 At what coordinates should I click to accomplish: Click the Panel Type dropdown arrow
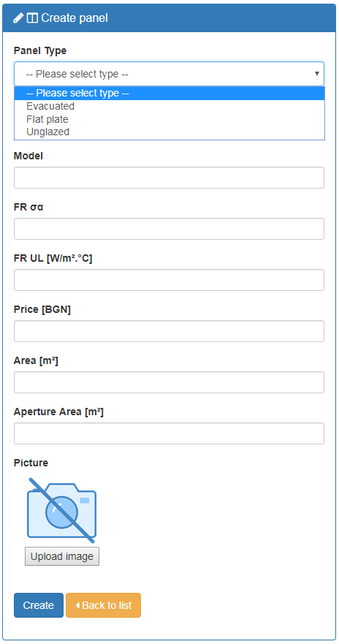317,74
